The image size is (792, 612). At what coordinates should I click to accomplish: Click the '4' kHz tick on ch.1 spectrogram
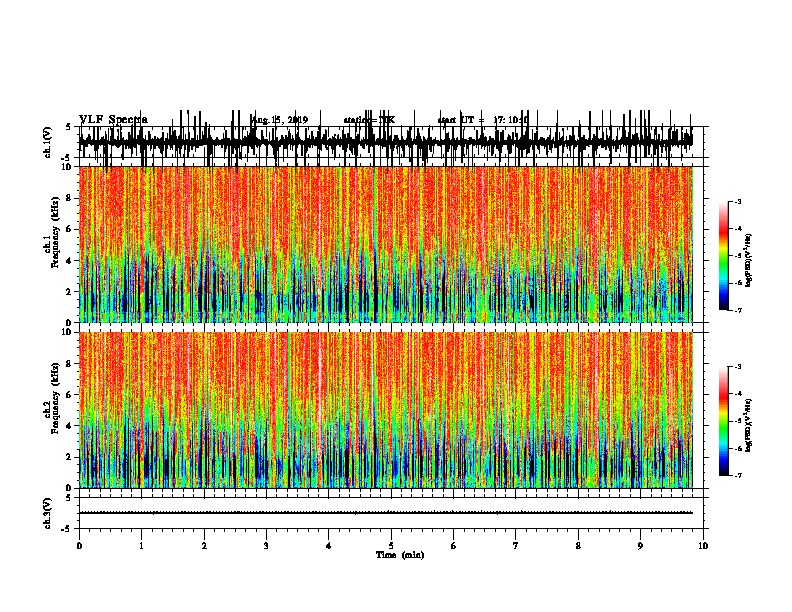(x=70, y=261)
